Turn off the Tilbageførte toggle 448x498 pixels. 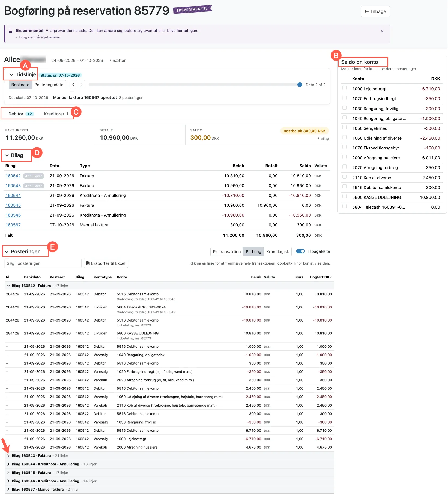pyautogui.click(x=300, y=251)
